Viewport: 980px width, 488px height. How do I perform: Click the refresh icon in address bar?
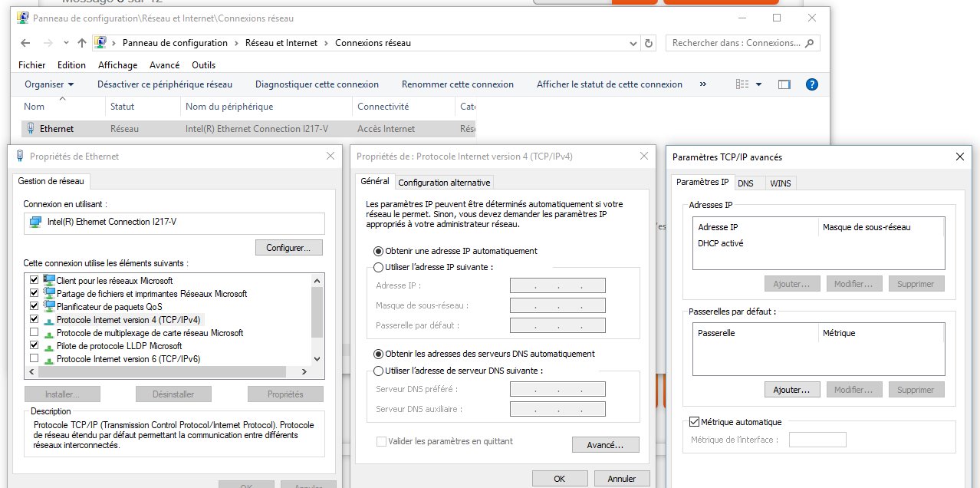coord(649,44)
